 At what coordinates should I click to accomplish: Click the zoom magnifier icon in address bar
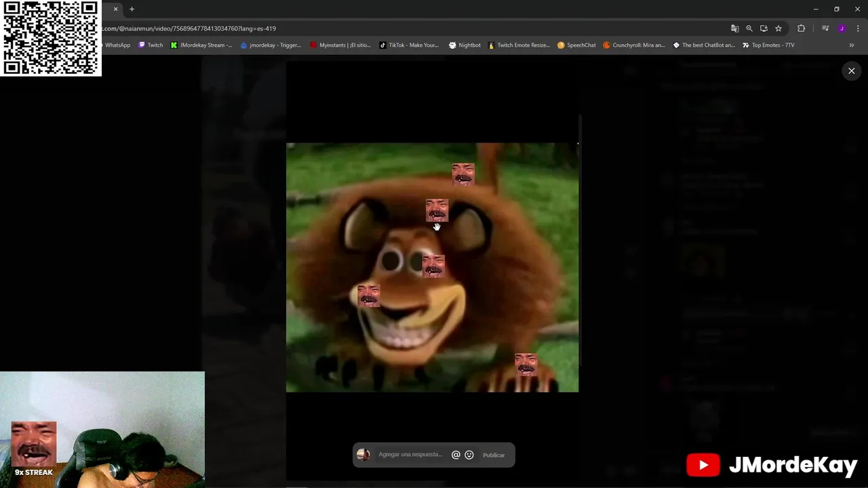coord(749,28)
